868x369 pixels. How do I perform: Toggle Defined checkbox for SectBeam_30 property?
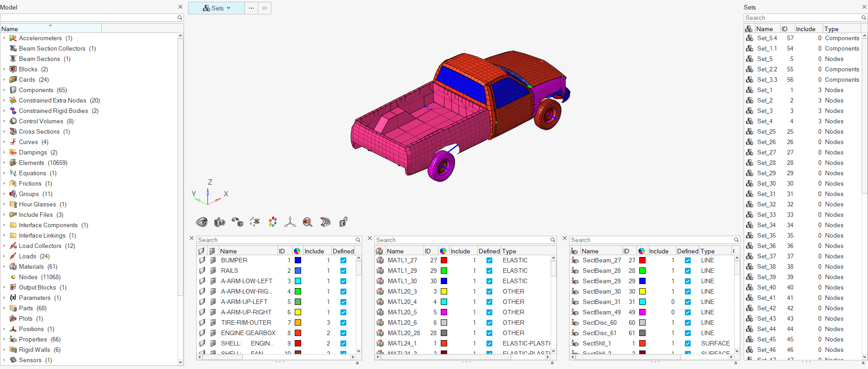point(688,292)
